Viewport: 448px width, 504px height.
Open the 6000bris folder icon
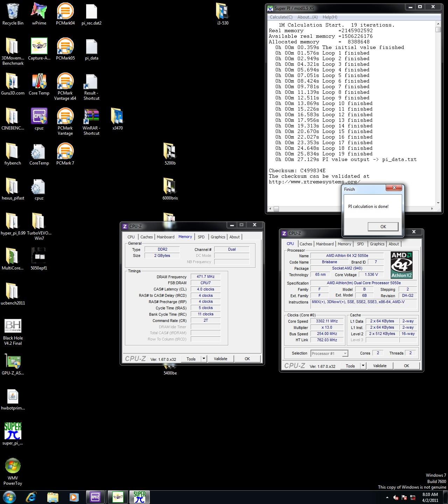coord(170,189)
